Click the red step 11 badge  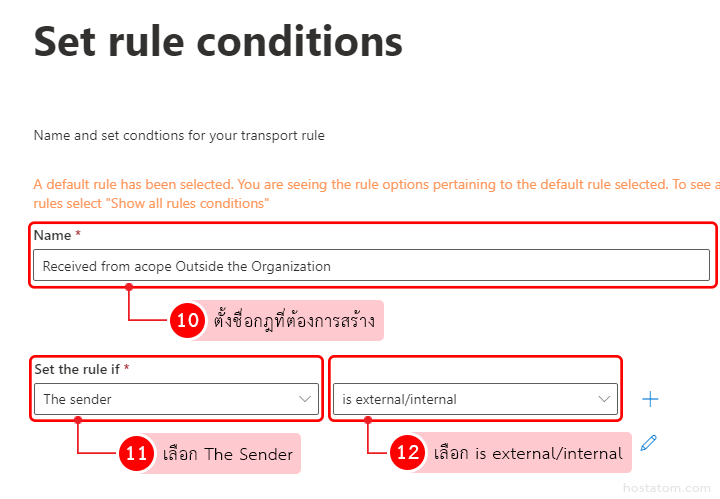[x=135, y=454]
